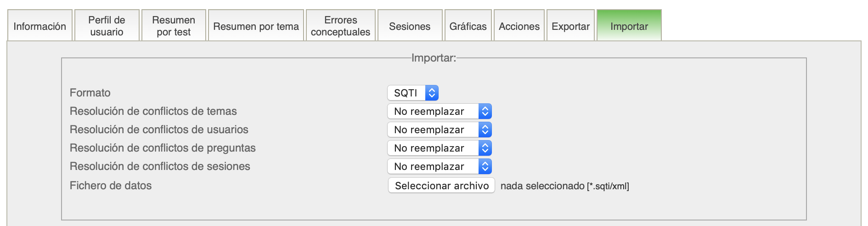Click the active Importar tab
Viewport: 868px width, 226px height.
point(629,26)
